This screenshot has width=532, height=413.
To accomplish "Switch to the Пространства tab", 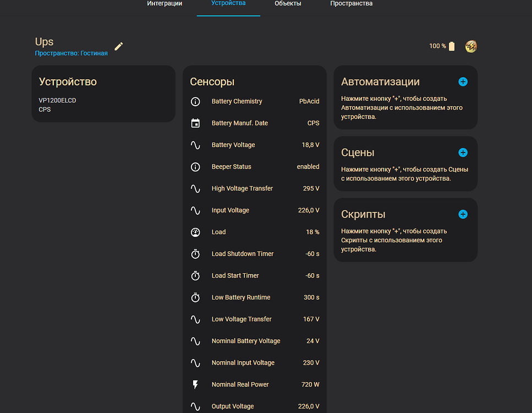I will pos(350,3).
